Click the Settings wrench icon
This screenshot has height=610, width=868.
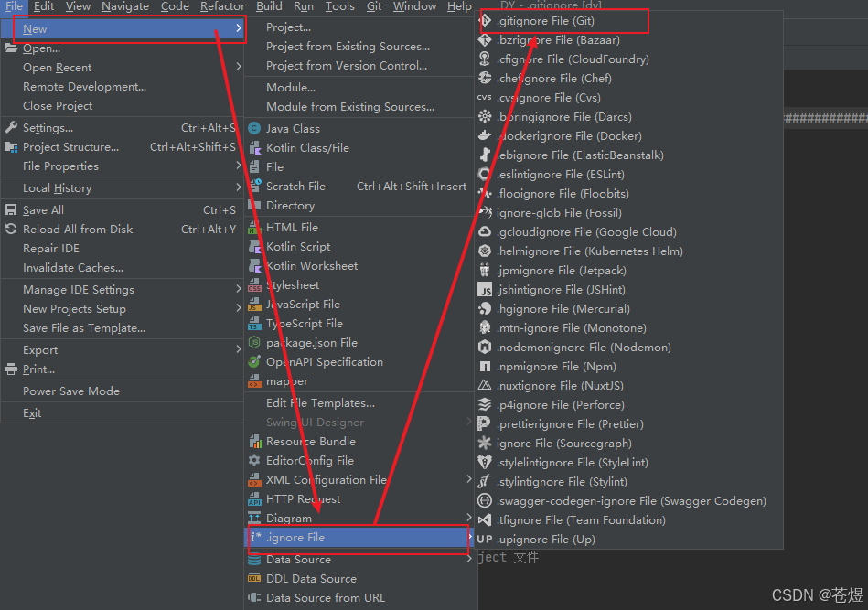coord(11,128)
